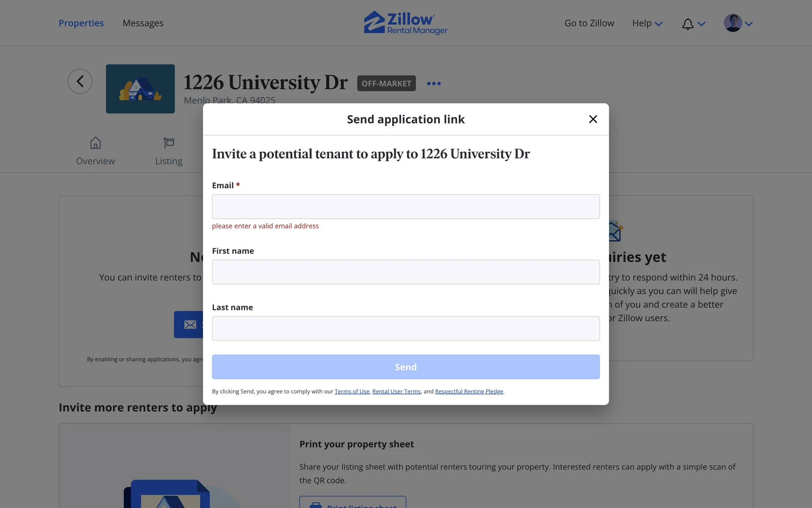
Task: Click the Zillow Rental Manager logo
Action: (x=406, y=23)
